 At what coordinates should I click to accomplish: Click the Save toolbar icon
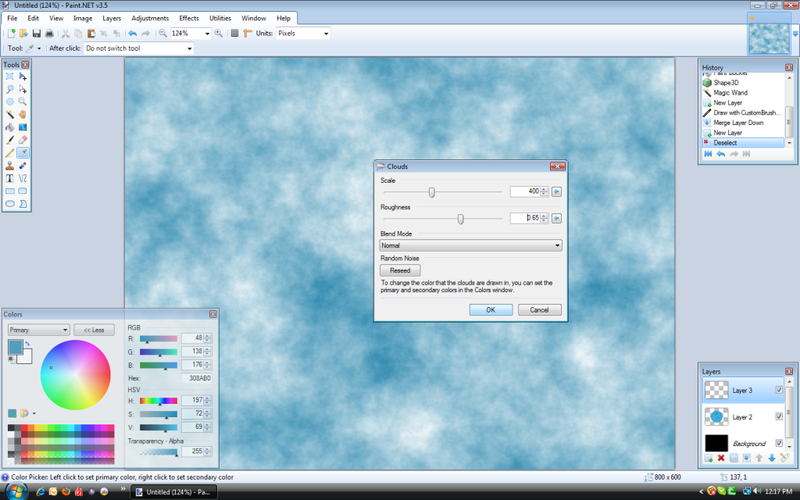36,33
